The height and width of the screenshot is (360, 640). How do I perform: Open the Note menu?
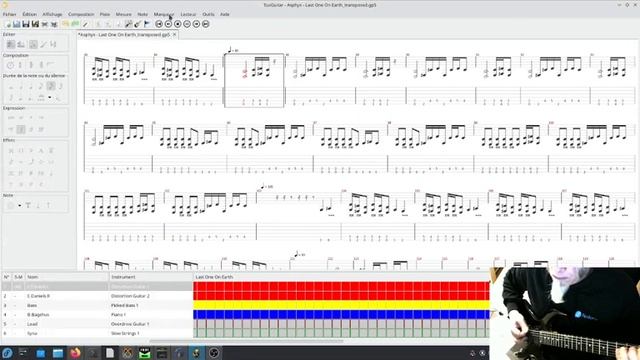142,14
